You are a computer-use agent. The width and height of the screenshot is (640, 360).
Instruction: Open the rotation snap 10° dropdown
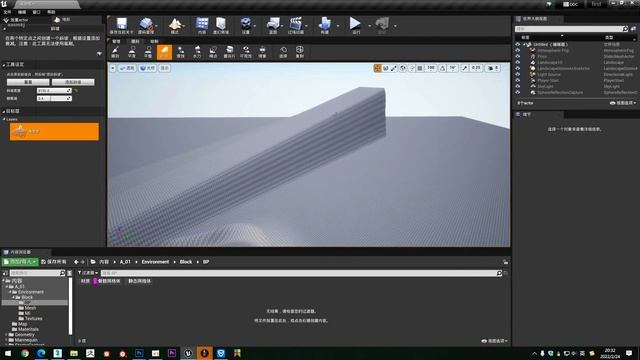tap(453, 68)
